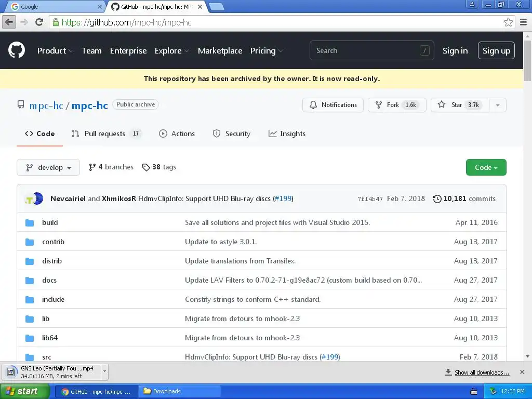The image size is (532, 399).
Task: Open a new browser tab
Action: (216, 7)
